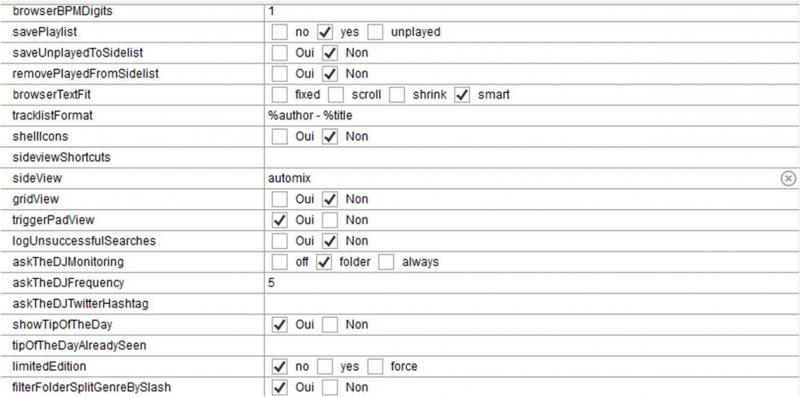
Task: Set browserTextFit to shrink
Action: [x=397, y=95]
